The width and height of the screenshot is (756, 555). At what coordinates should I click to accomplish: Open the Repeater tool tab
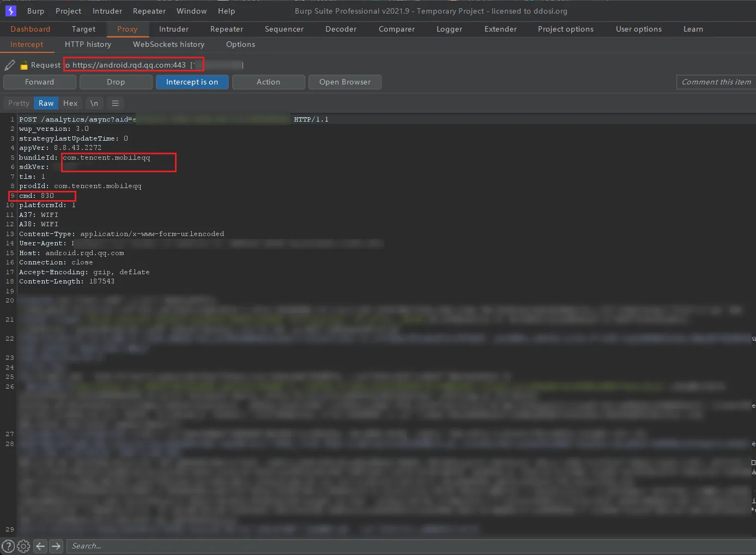(227, 29)
